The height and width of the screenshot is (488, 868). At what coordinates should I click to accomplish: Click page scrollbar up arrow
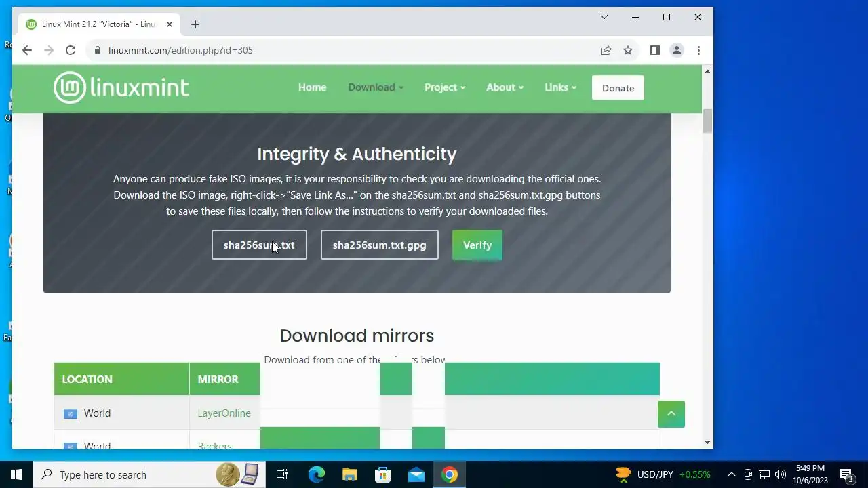tap(708, 71)
